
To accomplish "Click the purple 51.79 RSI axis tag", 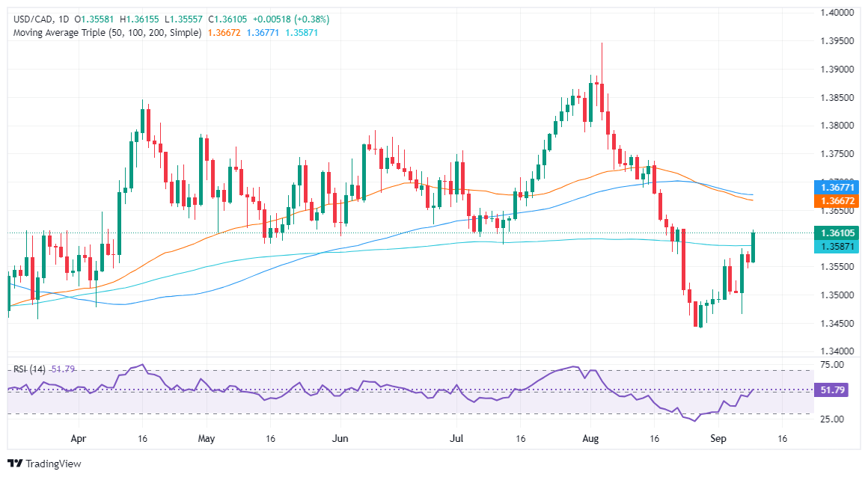I will point(832,390).
